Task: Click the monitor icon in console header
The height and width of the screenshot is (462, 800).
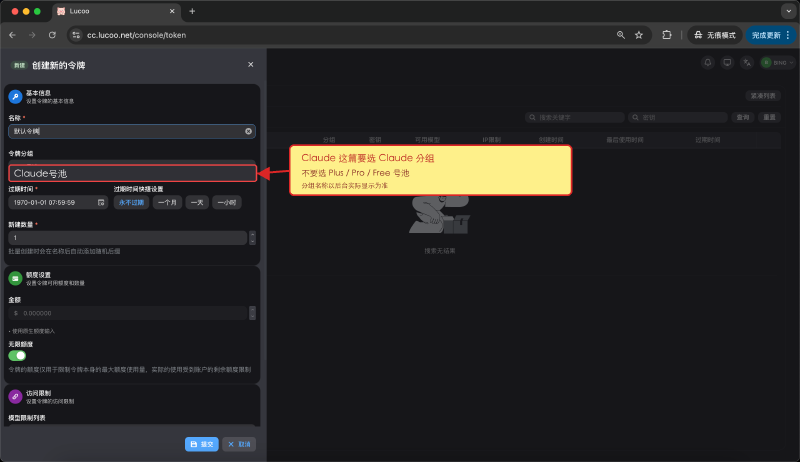Action: pyautogui.click(x=727, y=63)
